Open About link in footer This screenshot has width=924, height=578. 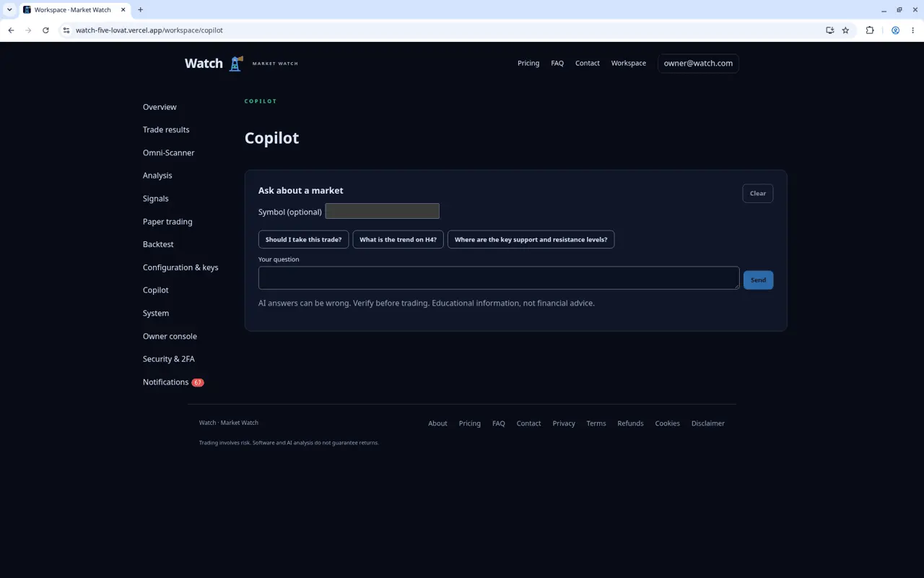[x=437, y=423]
